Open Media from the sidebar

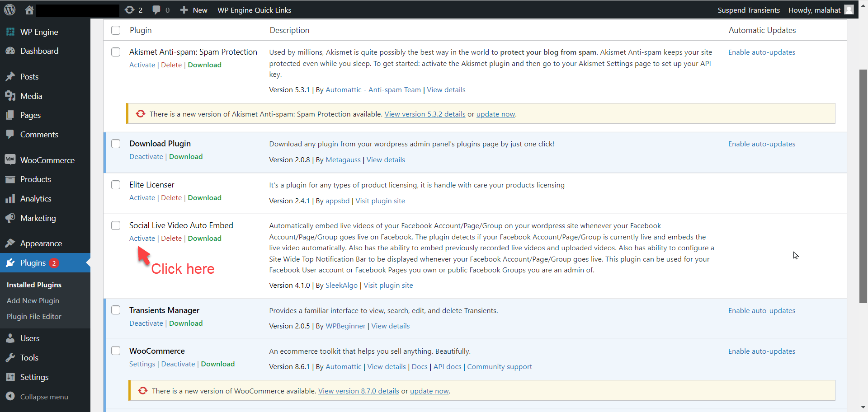(31, 96)
